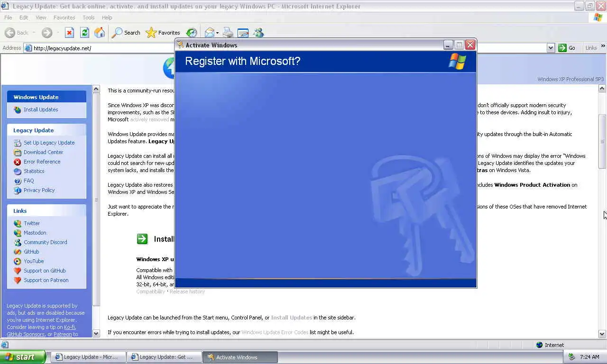Expand the Links toolbar chevron
The image size is (607, 364).
[x=603, y=46]
